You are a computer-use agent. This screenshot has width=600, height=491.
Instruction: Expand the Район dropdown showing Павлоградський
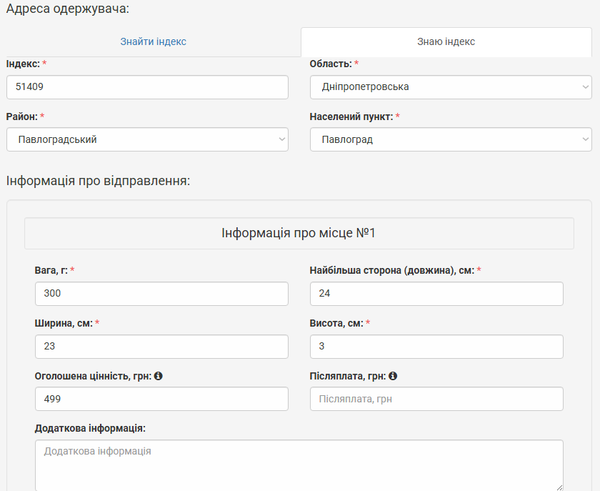[x=147, y=139]
